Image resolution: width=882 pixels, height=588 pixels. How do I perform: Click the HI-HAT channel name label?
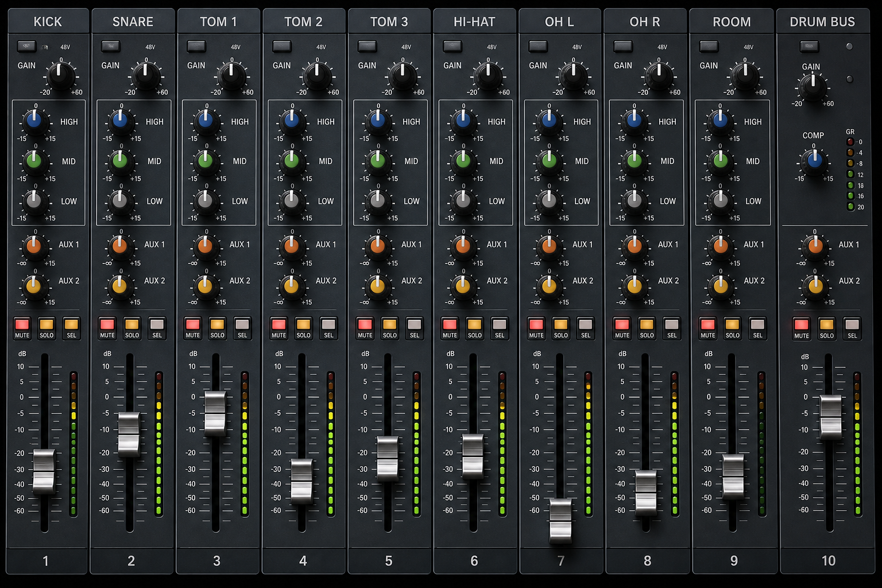point(474,22)
